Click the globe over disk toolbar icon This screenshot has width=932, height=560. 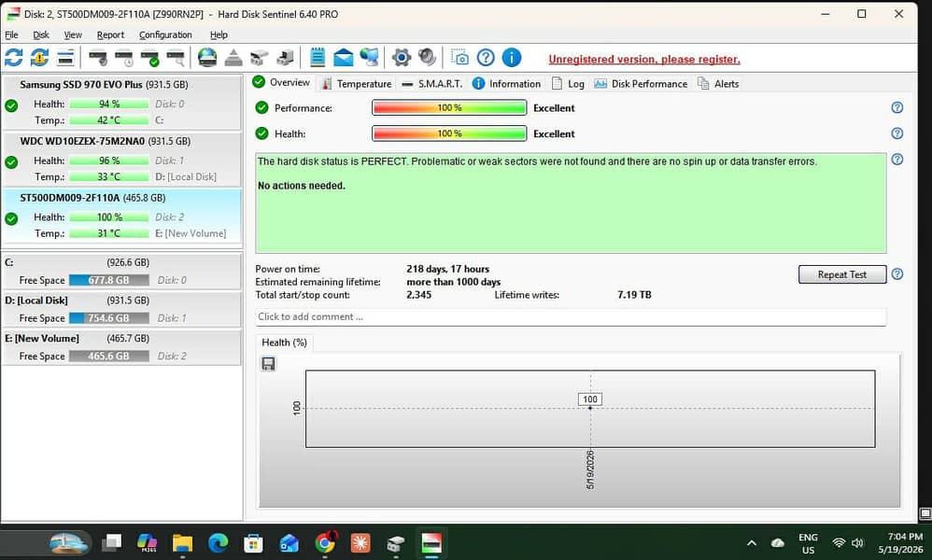click(207, 57)
